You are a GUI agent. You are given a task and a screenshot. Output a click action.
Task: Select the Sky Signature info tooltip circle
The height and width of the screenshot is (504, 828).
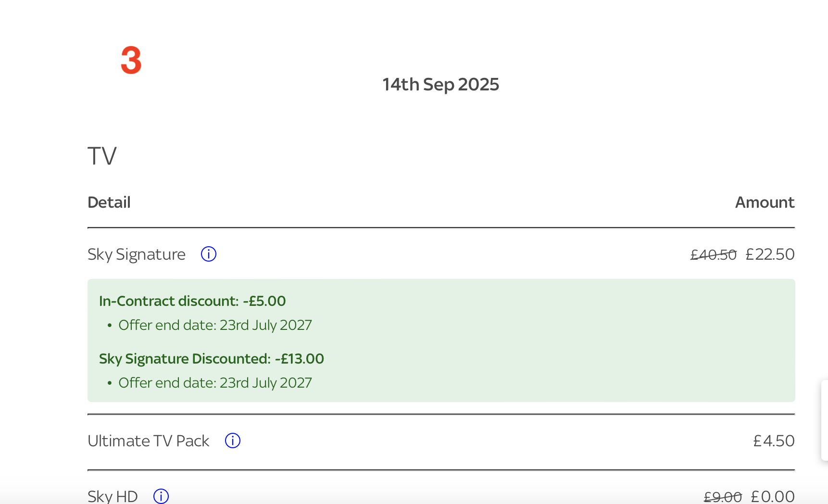(208, 254)
